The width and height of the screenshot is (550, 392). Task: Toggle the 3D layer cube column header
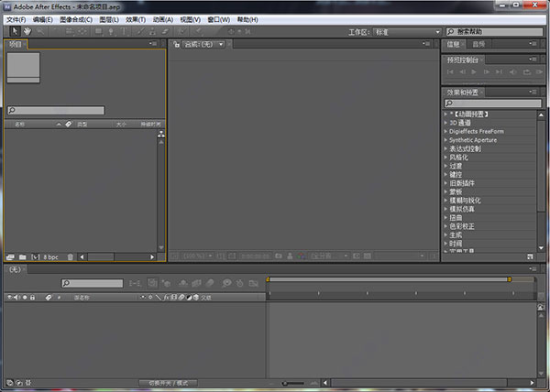pyautogui.click(x=196, y=297)
